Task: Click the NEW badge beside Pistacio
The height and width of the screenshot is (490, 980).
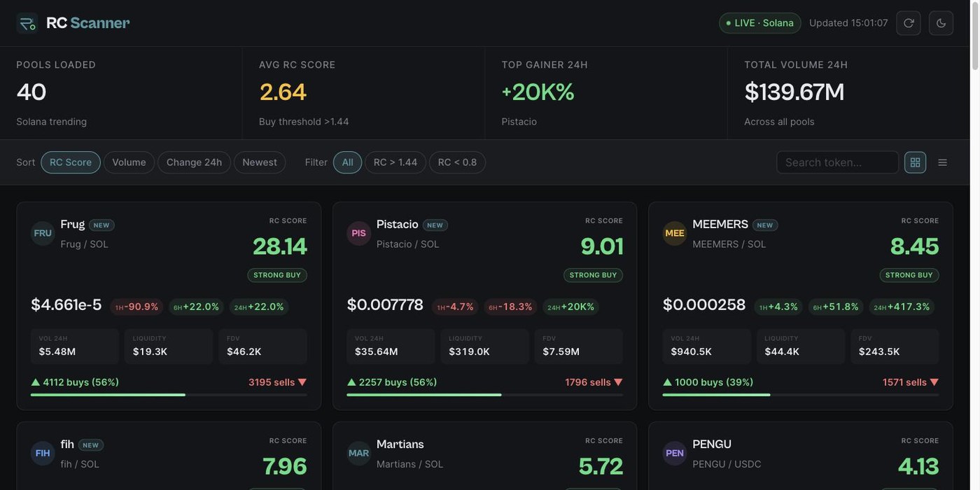Action: [435, 225]
